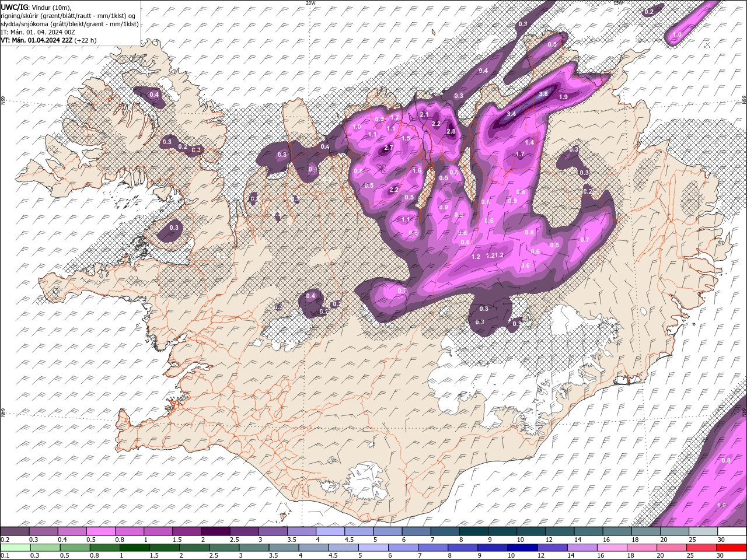Click the crimson 25 swatch in lower legend
Viewport: 747px width, 560px height.
coord(703,548)
